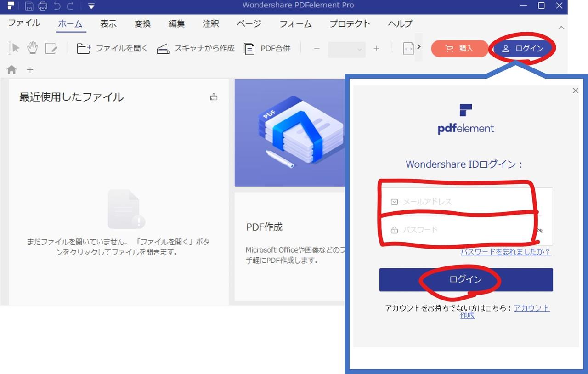
Task: Click the PDFelement logo icon in title bar
Action: click(x=11, y=6)
